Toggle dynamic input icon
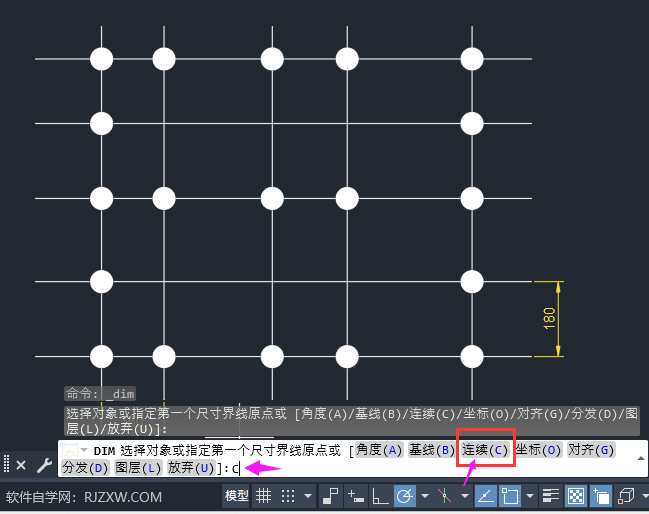Image resolution: width=649 pixels, height=514 pixels. 356,495
